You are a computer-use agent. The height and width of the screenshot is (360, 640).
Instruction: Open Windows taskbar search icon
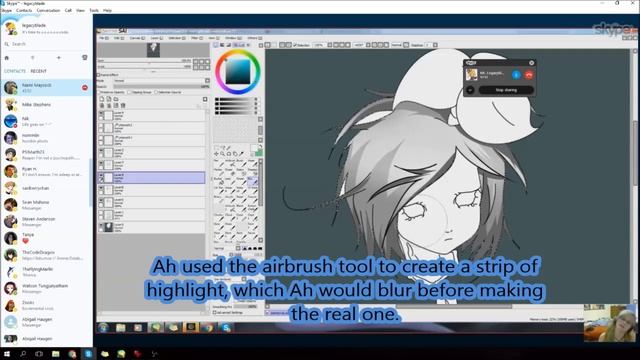click(x=23, y=354)
